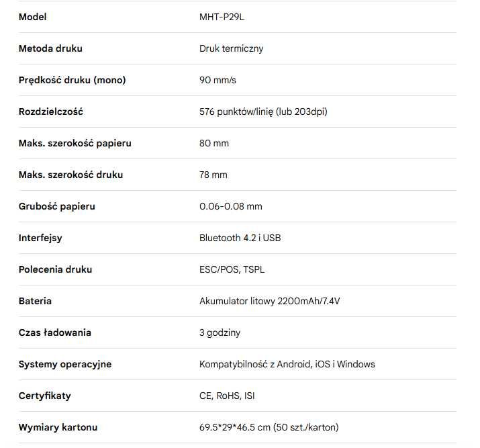Image resolution: width=480 pixels, height=448 pixels.
Task: Click the "Wymiary kartonu" row label
Action: (x=58, y=427)
